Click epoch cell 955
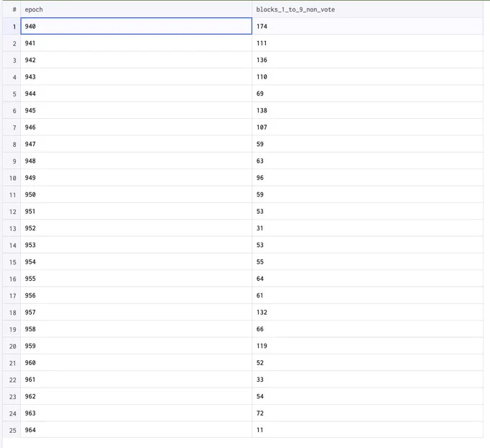This screenshot has width=490, height=448. tap(136, 279)
